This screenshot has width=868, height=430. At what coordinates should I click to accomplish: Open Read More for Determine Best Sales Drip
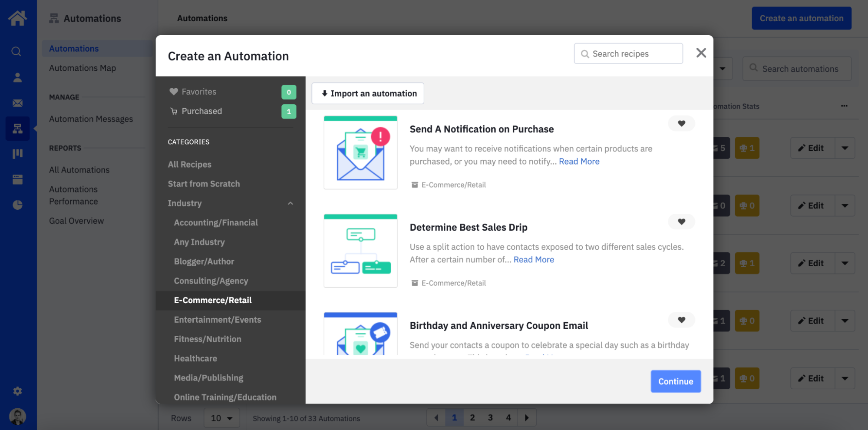pyautogui.click(x=534, y=259)
